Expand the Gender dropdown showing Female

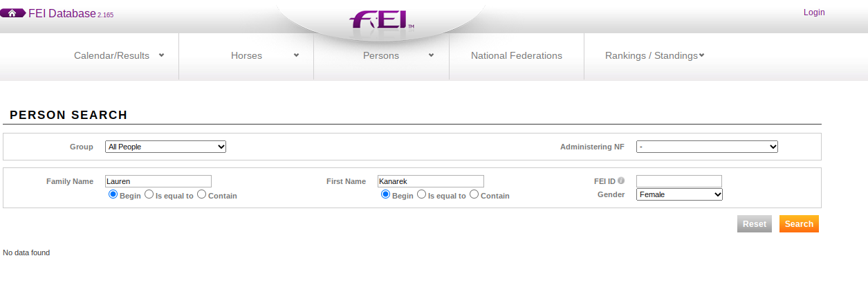(679, 195)
